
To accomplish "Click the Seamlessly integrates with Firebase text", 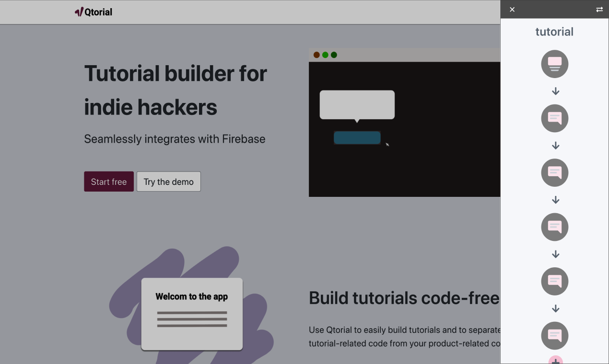I will pos(175,139).
